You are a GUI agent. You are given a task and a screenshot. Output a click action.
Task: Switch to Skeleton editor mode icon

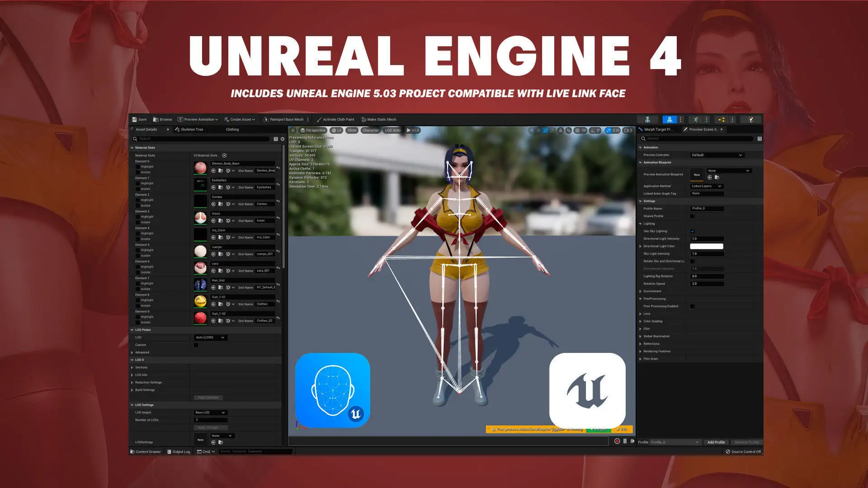pyautogui.click(x=647, y=120)
